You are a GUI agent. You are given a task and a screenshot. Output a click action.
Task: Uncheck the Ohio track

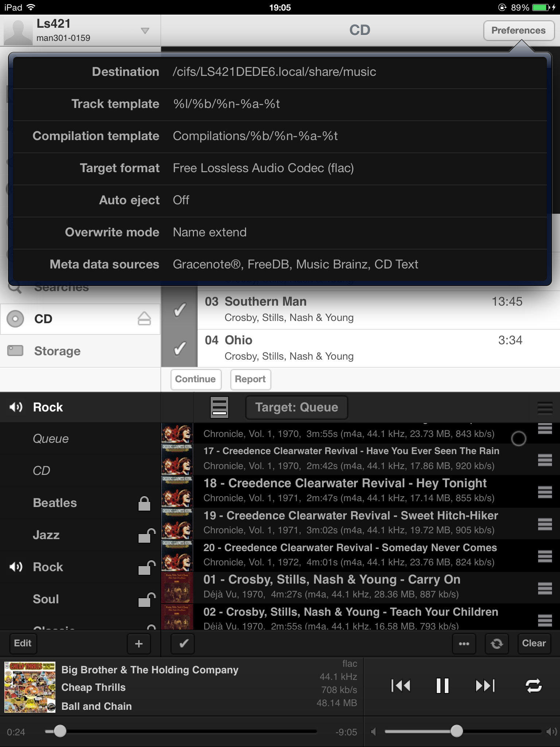179,348
